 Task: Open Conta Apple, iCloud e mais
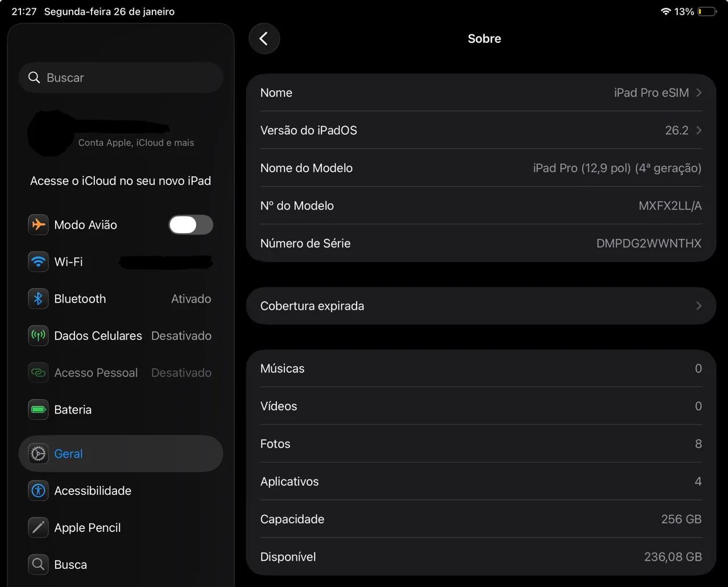click(121, 134)
